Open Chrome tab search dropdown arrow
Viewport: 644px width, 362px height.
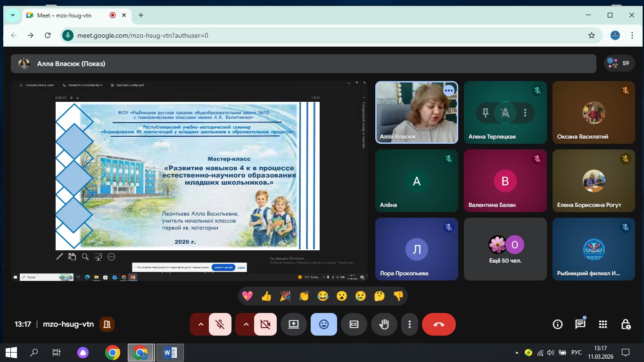(13, 15)
